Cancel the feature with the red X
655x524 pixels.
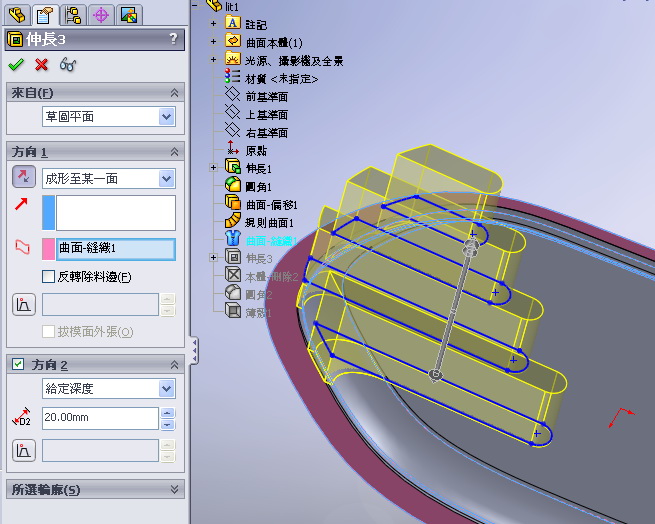(41, 65)
